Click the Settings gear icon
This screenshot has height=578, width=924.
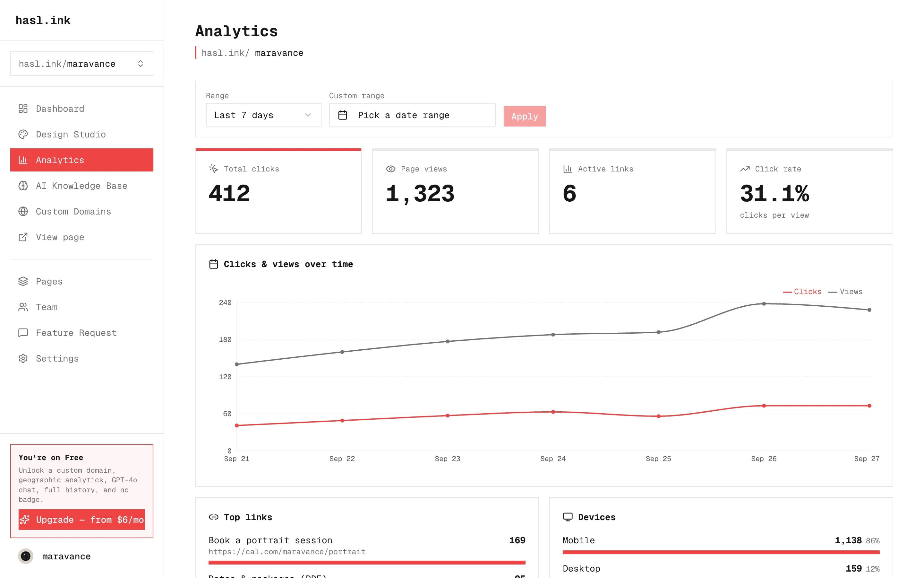click(23, 358)
